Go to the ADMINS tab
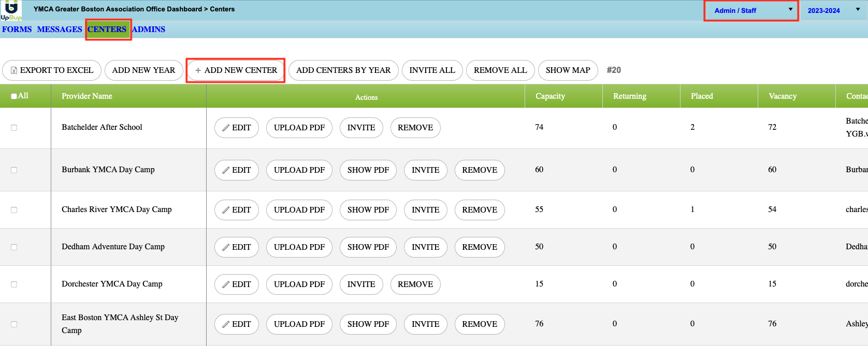868x346 pixels. click(149, 29)
